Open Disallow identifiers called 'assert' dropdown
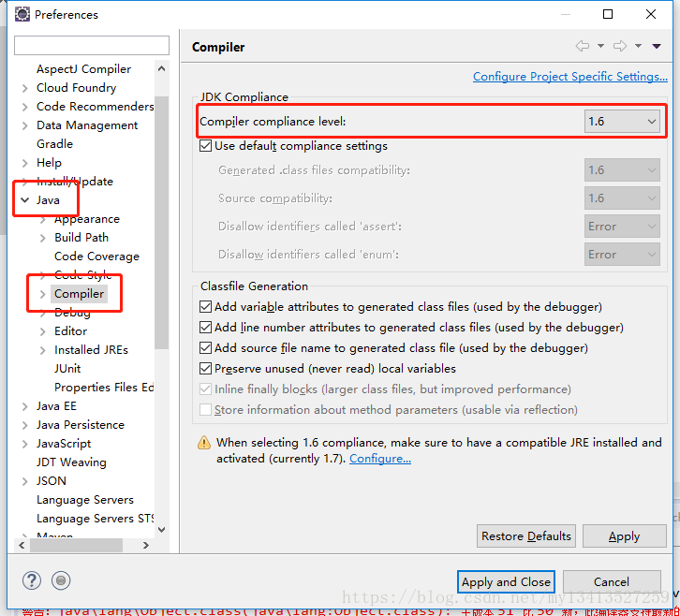 click(622, 227)
